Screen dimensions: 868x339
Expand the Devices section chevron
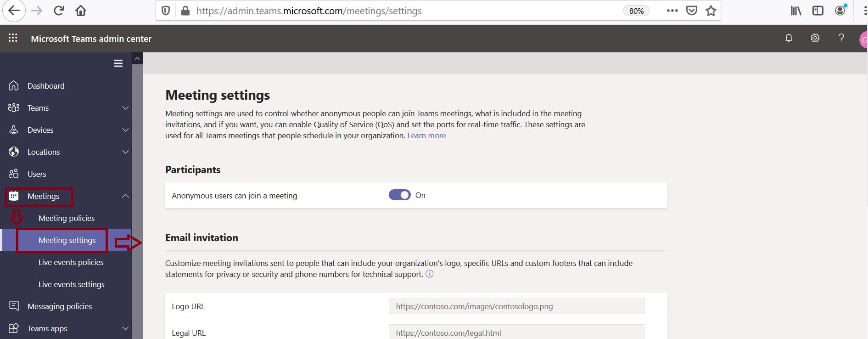(x=125, y=130)
